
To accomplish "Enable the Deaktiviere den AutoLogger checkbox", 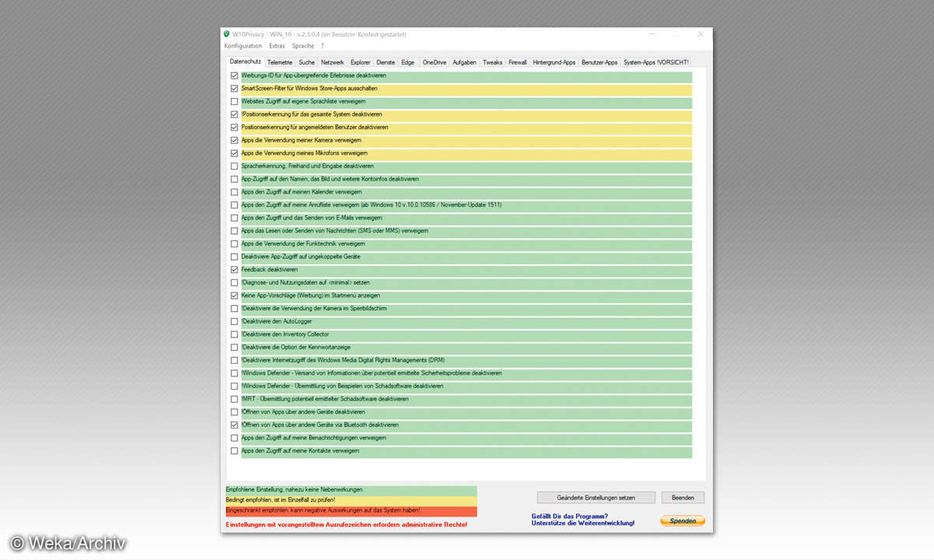I will 234,322.
